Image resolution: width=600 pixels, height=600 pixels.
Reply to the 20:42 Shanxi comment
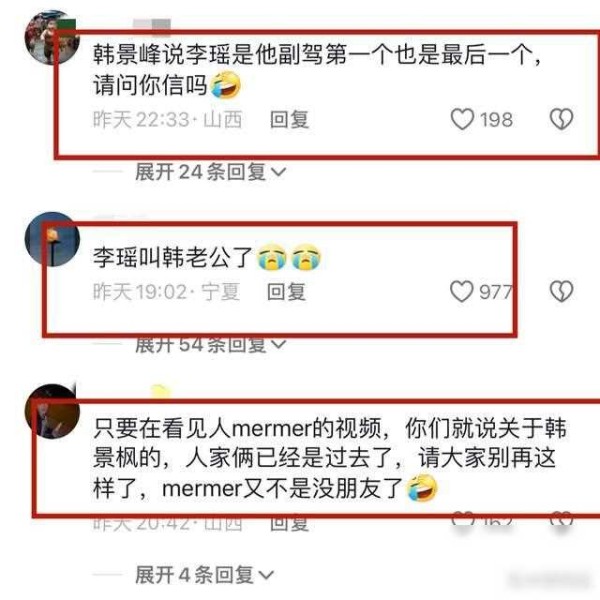289,523
